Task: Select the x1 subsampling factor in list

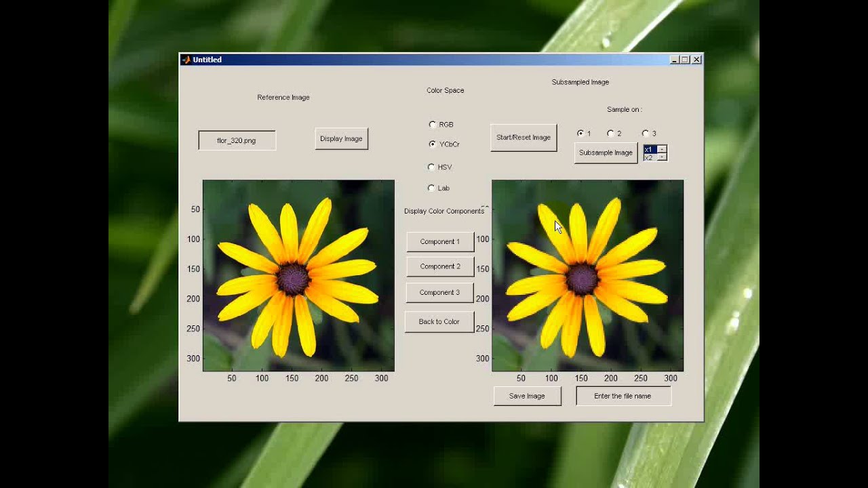Action: point(650,150)
